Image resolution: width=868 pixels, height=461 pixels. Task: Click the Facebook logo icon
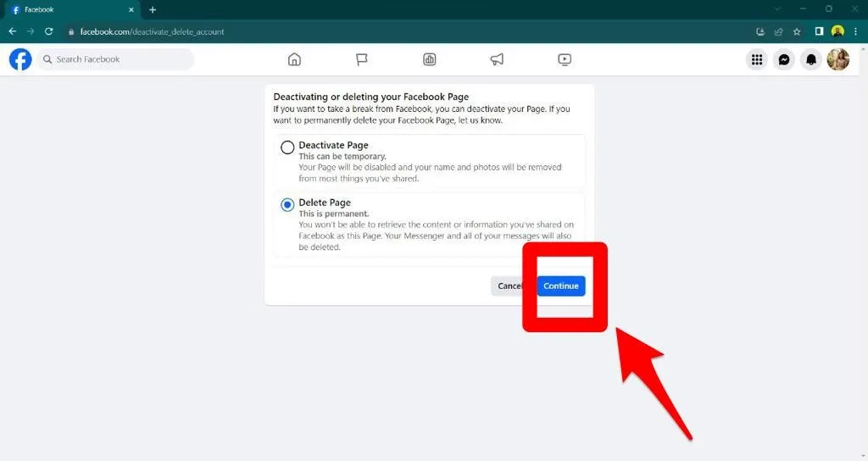pos(20,59)
